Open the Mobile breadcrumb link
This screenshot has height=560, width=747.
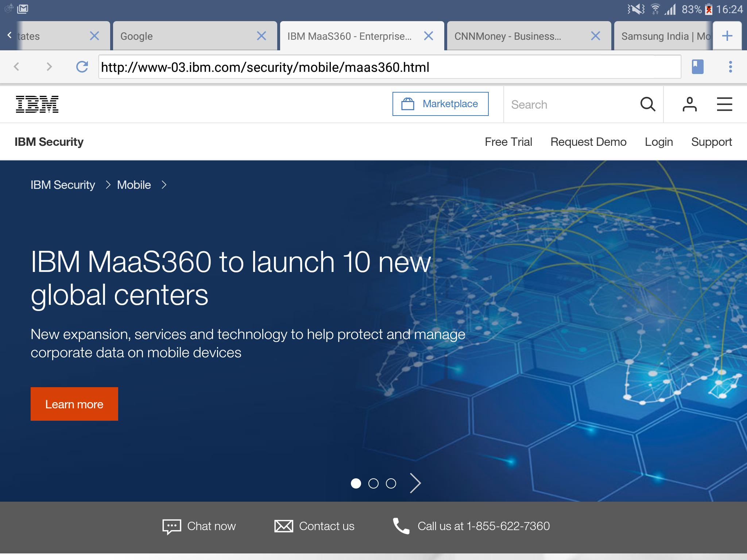[134, 185]
